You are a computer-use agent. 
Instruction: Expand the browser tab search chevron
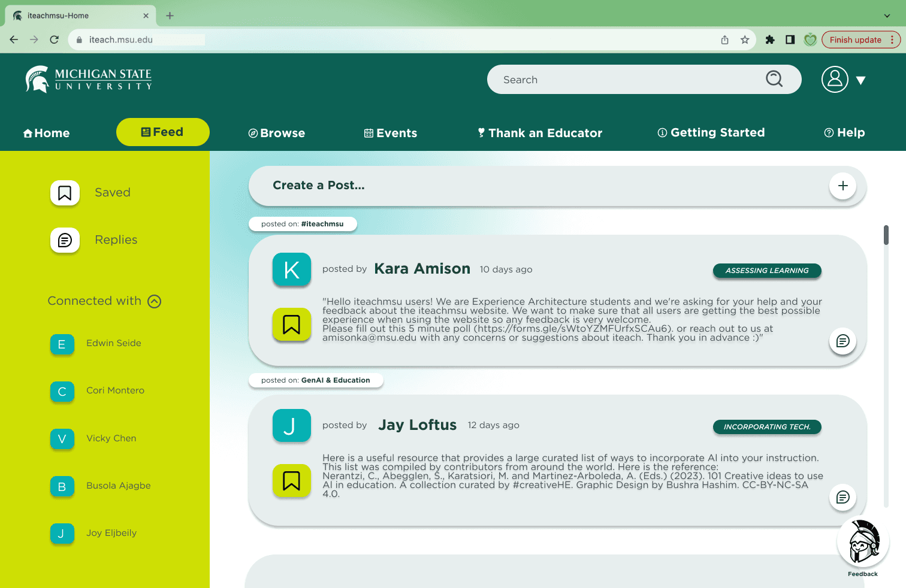887,16
